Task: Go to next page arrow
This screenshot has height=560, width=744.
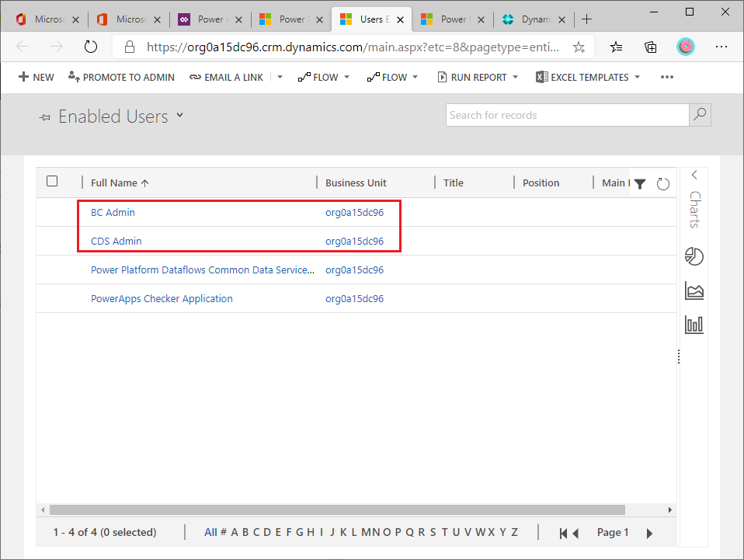Action: point(649,533)
